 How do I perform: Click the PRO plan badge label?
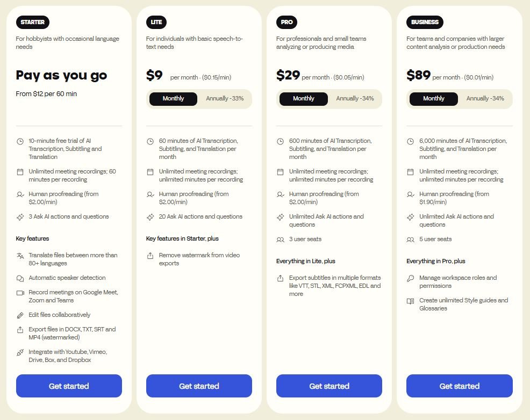pyautogui.click(x=287, y=23)
